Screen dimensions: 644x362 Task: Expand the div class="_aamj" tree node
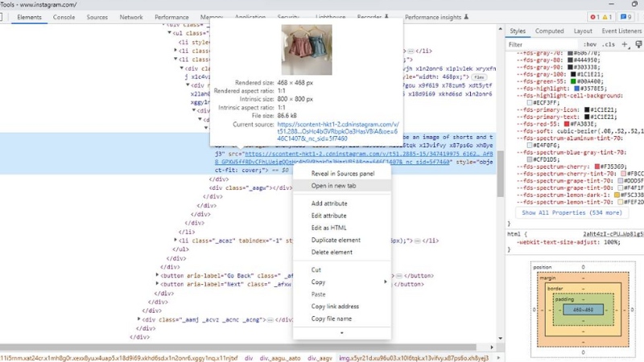click(x=138, y=319)
